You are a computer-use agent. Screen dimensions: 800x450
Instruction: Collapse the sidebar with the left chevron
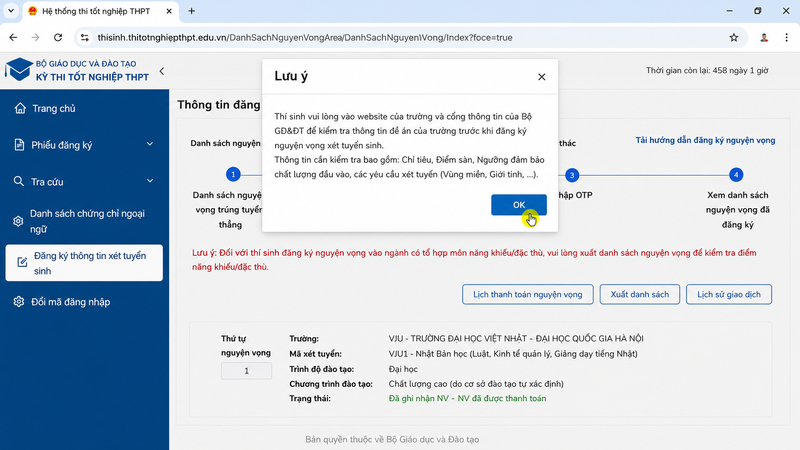coord(162,71)
